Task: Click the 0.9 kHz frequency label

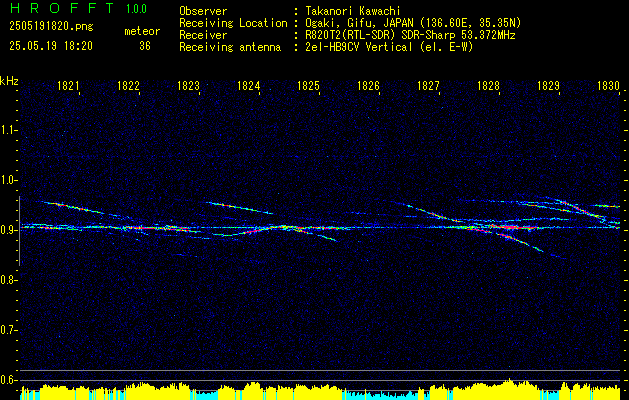Action: pos(7,230)
